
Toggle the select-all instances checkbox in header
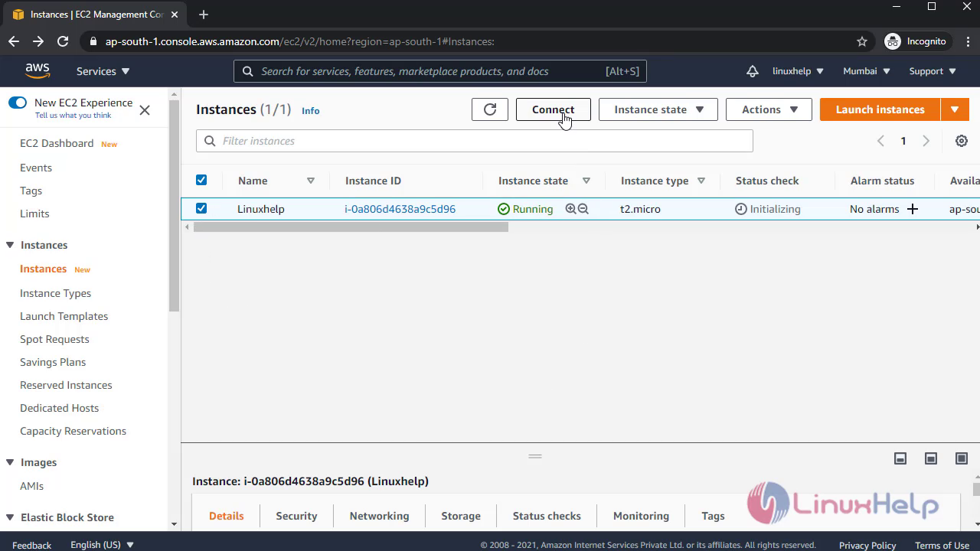pyautogui.click(x=201, y=180)
